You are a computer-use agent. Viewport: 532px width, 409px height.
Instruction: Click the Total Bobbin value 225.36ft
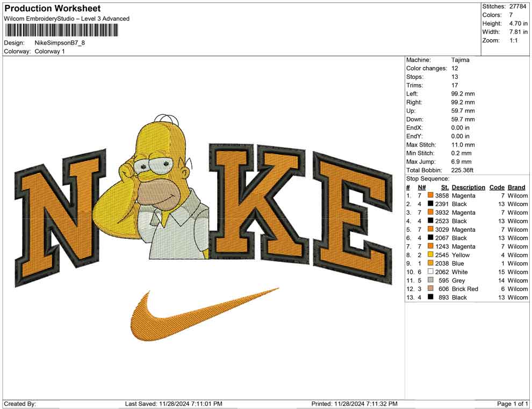463,170
